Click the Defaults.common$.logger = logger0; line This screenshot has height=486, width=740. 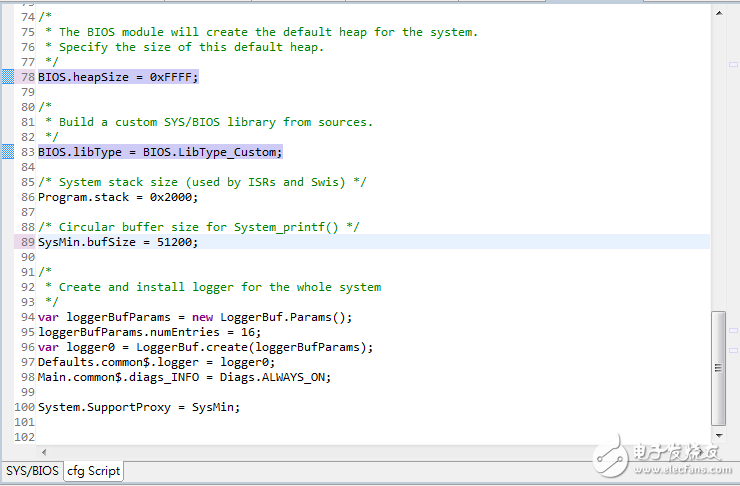click(156, 362)
